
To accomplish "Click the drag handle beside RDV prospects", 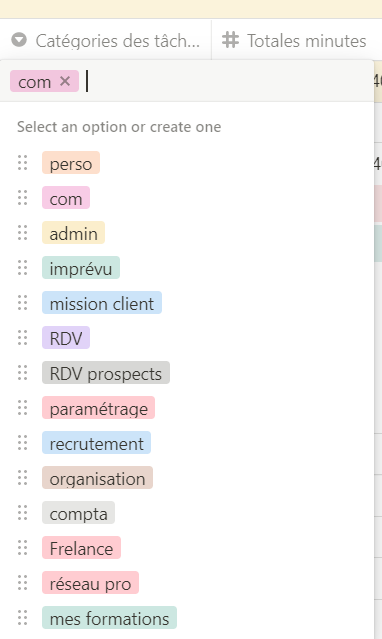I will click(23, 373).
